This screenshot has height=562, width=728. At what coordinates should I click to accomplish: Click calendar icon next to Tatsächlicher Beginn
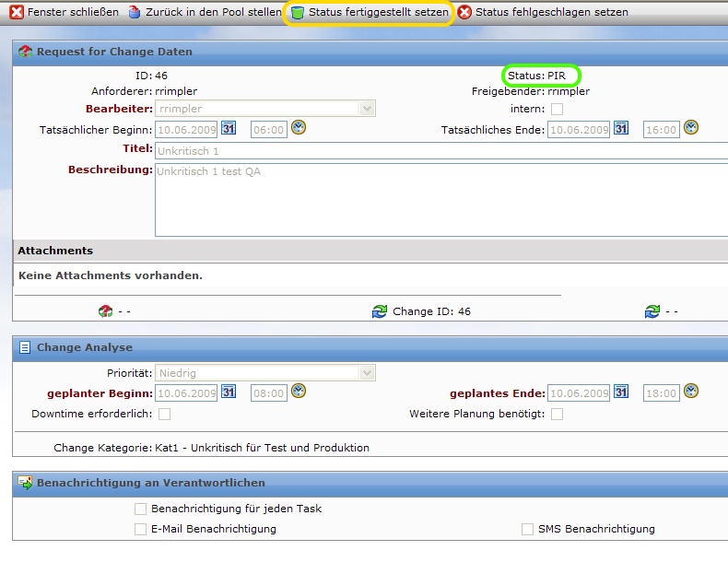coord(229,129)
